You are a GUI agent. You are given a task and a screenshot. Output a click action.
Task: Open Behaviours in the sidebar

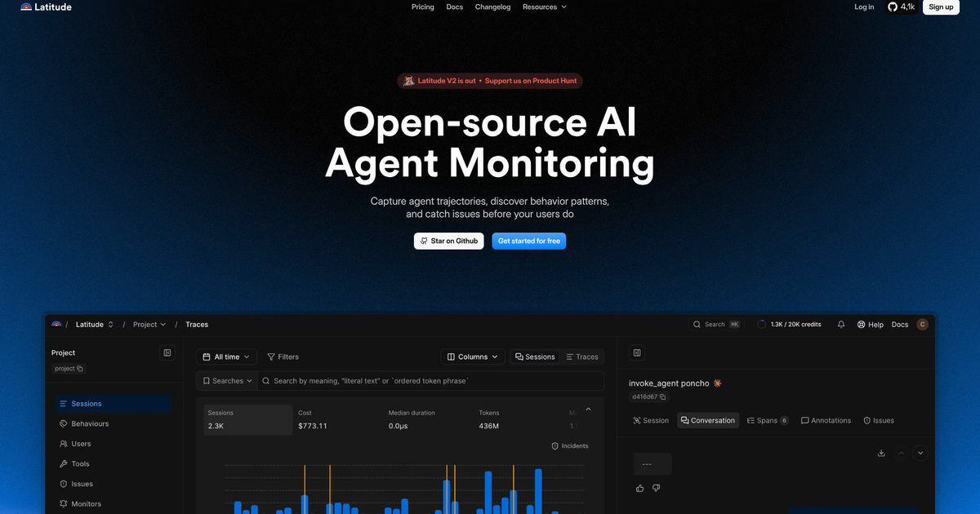click(113, 423)
